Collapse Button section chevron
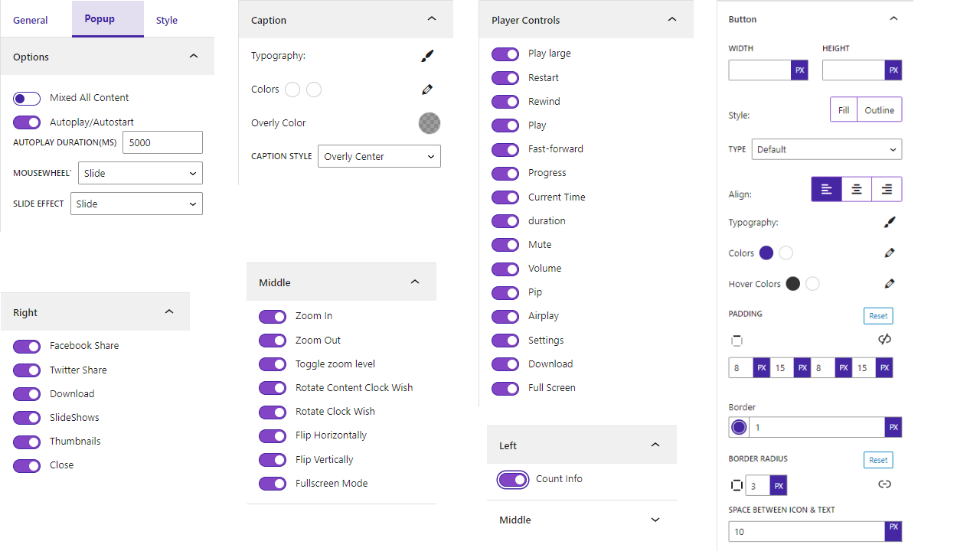 click(x=893, y=18)
